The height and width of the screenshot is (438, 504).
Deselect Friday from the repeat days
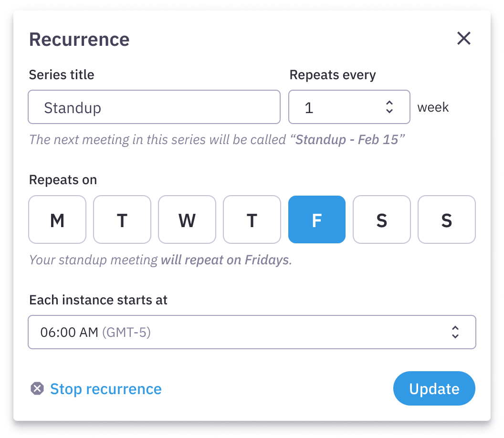(x=317, y=219)
